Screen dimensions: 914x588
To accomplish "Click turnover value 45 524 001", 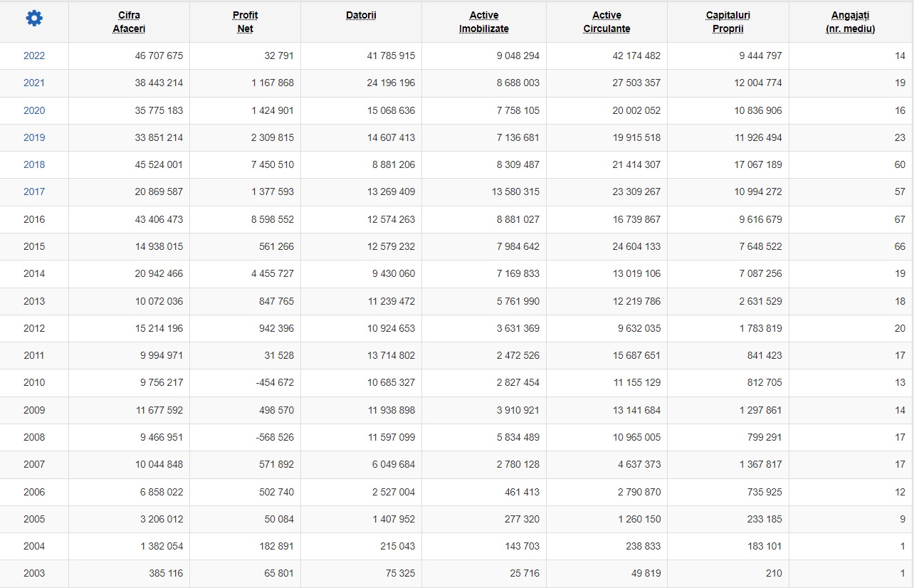I will tap(159, 164).
